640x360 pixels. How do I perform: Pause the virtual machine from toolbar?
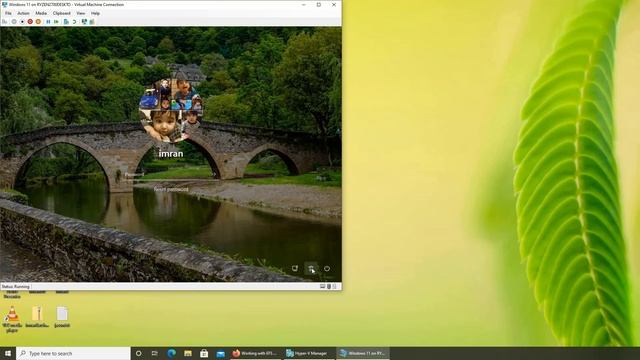tap(48, 22)
